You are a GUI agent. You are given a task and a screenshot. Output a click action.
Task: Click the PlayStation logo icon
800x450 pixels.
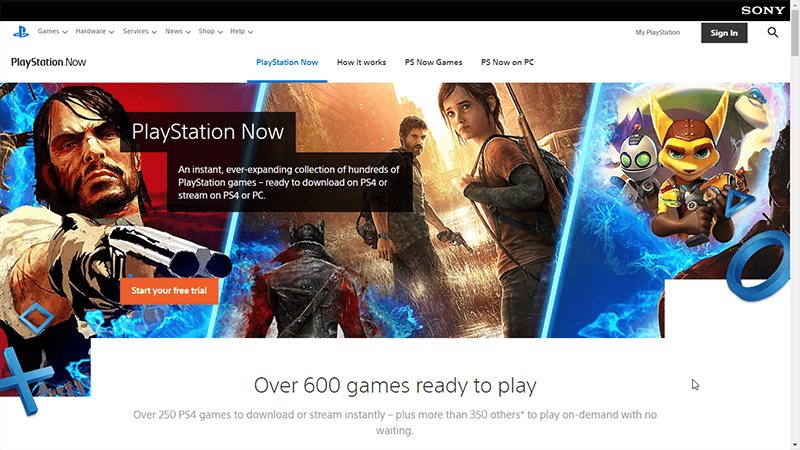click(x=21, y=32)
